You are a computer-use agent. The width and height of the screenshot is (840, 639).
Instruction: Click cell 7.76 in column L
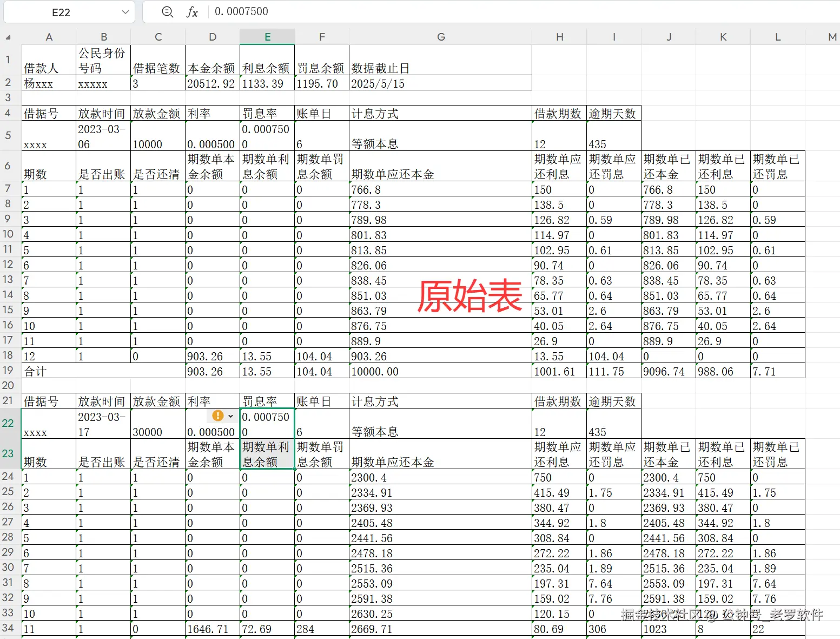778,598
